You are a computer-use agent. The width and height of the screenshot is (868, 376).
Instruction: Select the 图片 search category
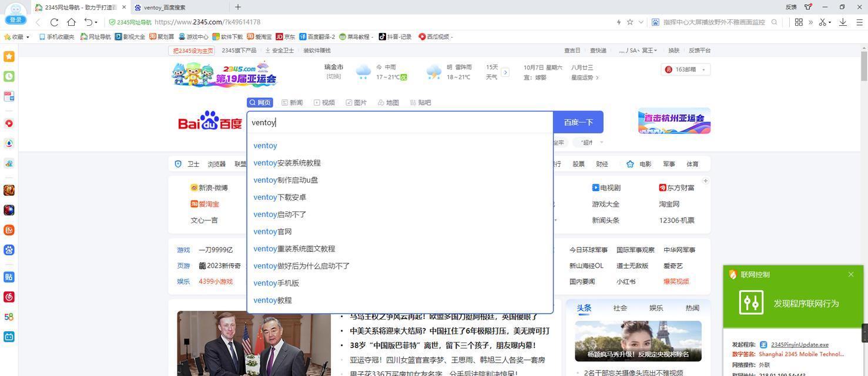(x=356, y=103)
